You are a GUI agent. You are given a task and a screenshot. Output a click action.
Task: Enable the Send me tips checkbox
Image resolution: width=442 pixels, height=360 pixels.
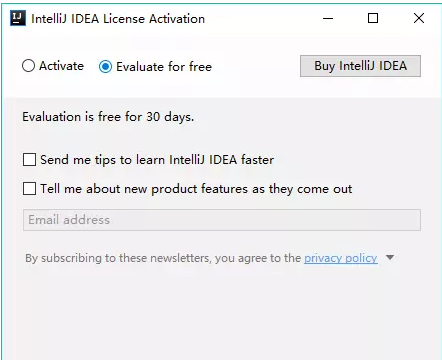click(x=29, y=159)
